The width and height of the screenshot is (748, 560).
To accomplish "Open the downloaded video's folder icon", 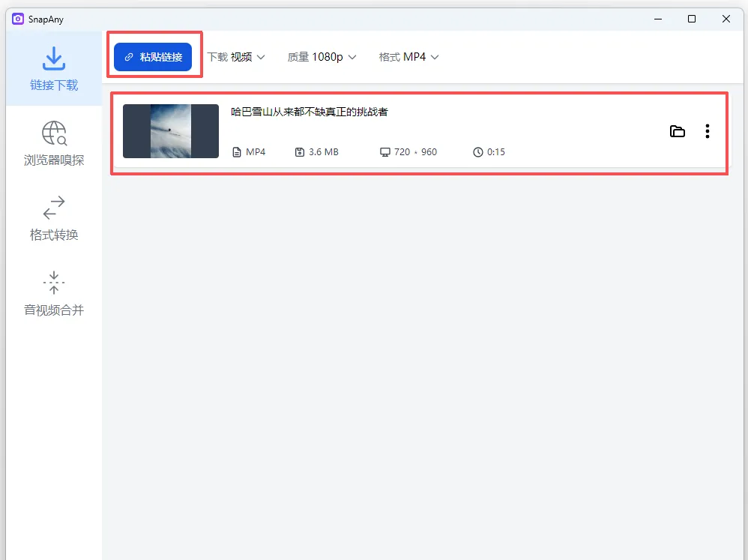I will (678, 131).
